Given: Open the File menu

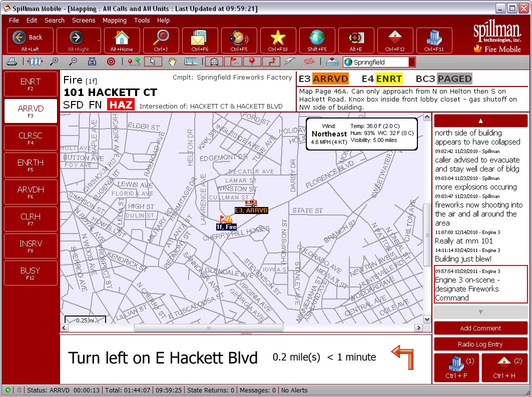Looking at the screenshot, I should point(14,20).
